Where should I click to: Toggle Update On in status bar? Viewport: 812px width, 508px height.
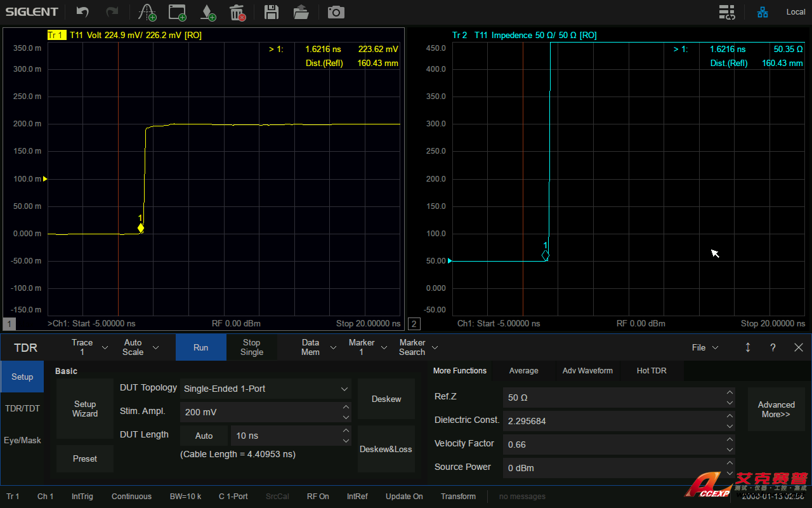pos(404,497)
